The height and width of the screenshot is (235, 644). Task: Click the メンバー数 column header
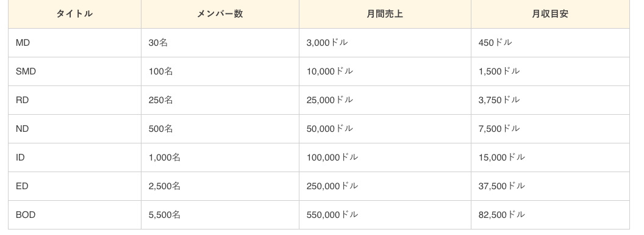(x=220, y=14)
